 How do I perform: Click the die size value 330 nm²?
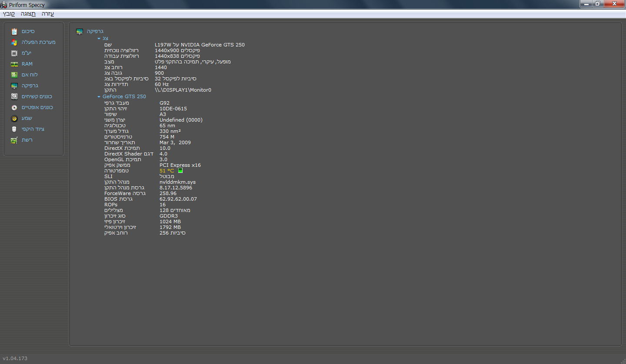(170, 131)
